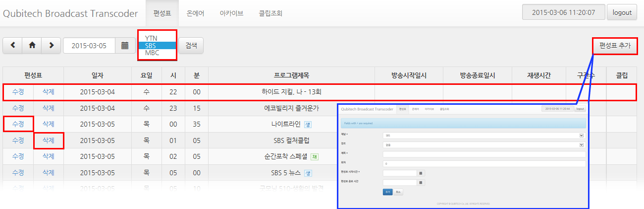Open end-time calendar icon in inset form
644x209 pixels.
click(x=421, y=182)
